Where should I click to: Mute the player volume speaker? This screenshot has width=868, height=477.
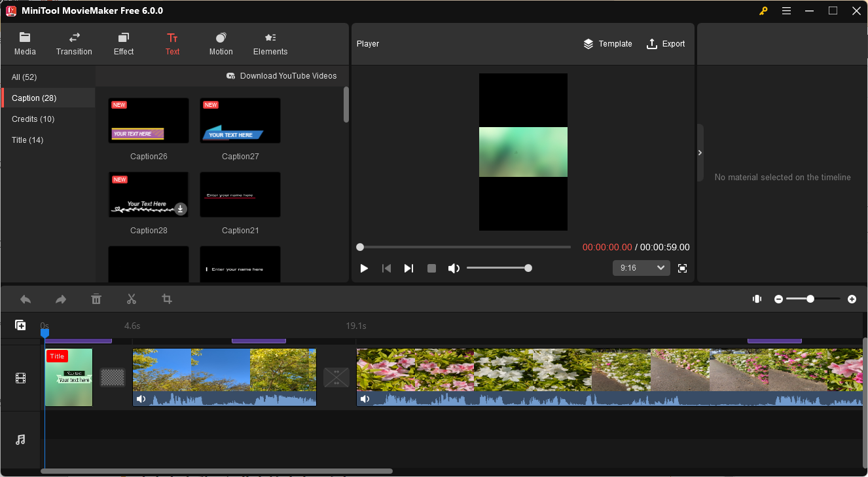(x=454, y=268)
